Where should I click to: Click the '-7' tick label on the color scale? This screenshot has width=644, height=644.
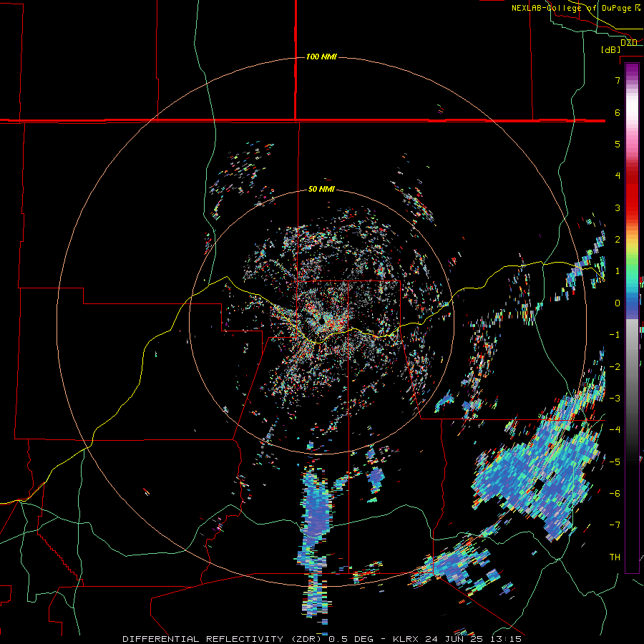click(615, 525)
